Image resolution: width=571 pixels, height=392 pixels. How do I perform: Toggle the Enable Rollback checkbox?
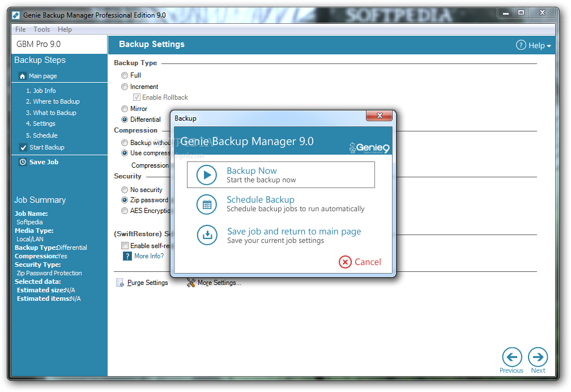pos(137,97)
